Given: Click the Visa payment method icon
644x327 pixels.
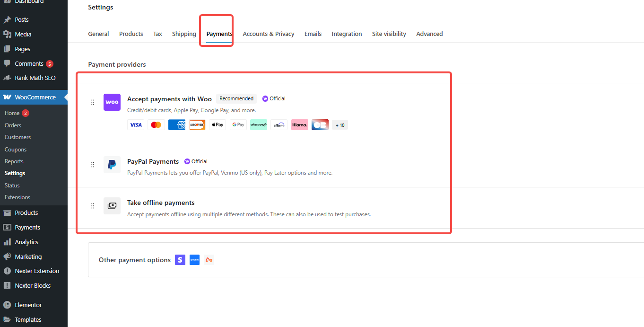Looking at the screenshot, I should pyautogui.click(x=136, y=124).
